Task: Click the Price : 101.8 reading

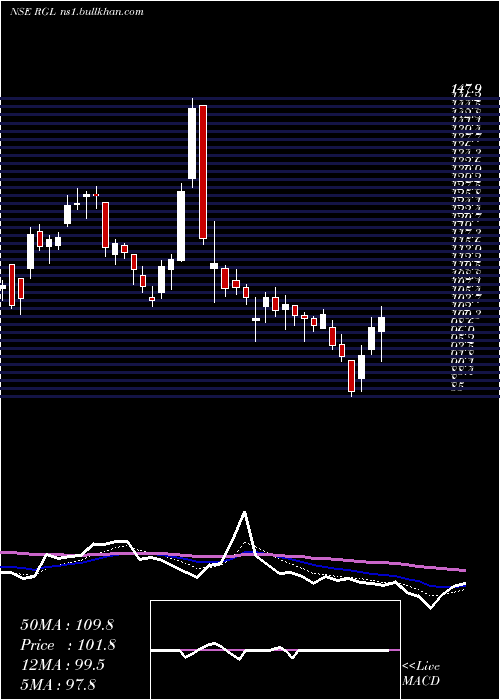Action: (68, 645)
